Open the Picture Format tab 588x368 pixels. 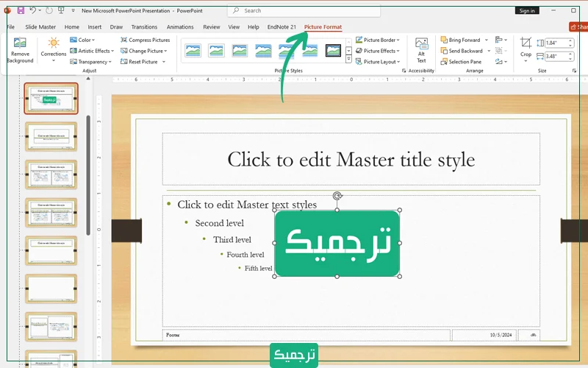coord(323,27)
